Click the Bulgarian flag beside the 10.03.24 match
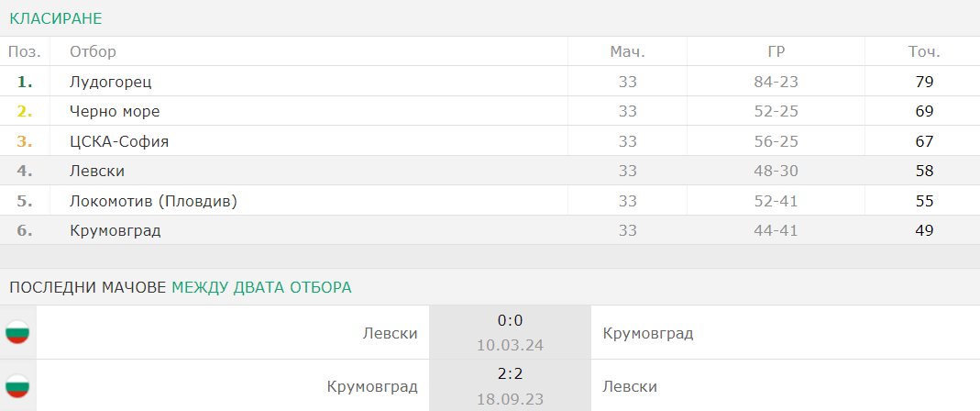The height and width of the screenshot is (411, 980). pos(17,332)
